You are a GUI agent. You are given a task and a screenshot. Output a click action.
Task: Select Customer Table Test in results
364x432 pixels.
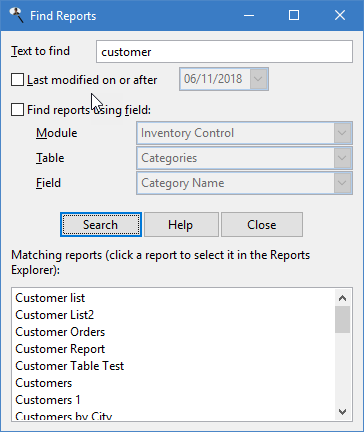click(x=70, y=366)
